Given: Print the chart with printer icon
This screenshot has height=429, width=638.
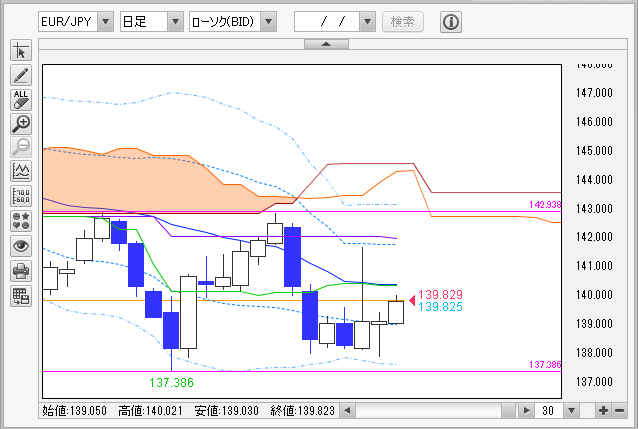Looking at the screenshot, I should point(21,271).
